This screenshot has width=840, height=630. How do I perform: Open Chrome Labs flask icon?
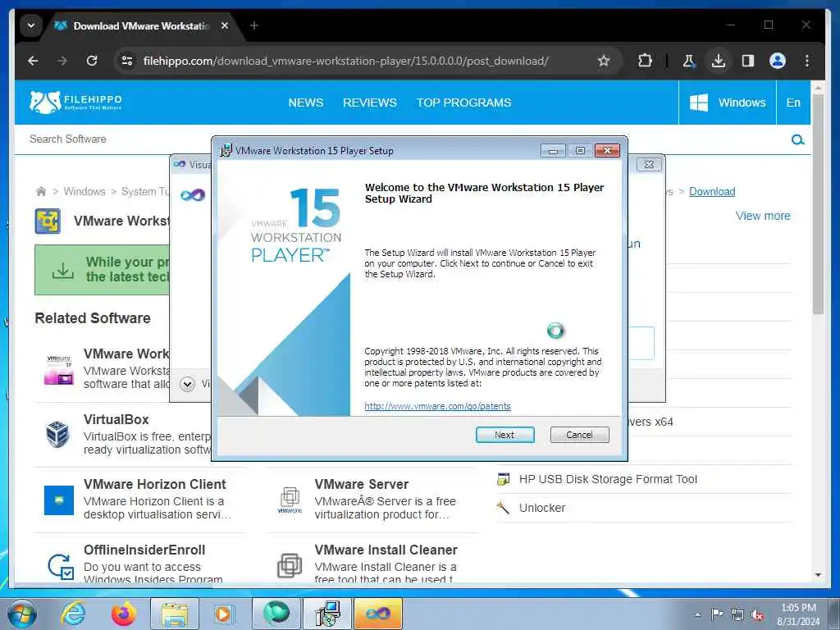coord(689,61)
